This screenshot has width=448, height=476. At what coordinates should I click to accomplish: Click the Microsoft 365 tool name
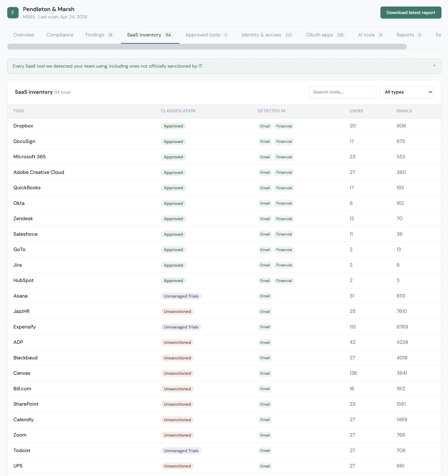coord(29,157)
